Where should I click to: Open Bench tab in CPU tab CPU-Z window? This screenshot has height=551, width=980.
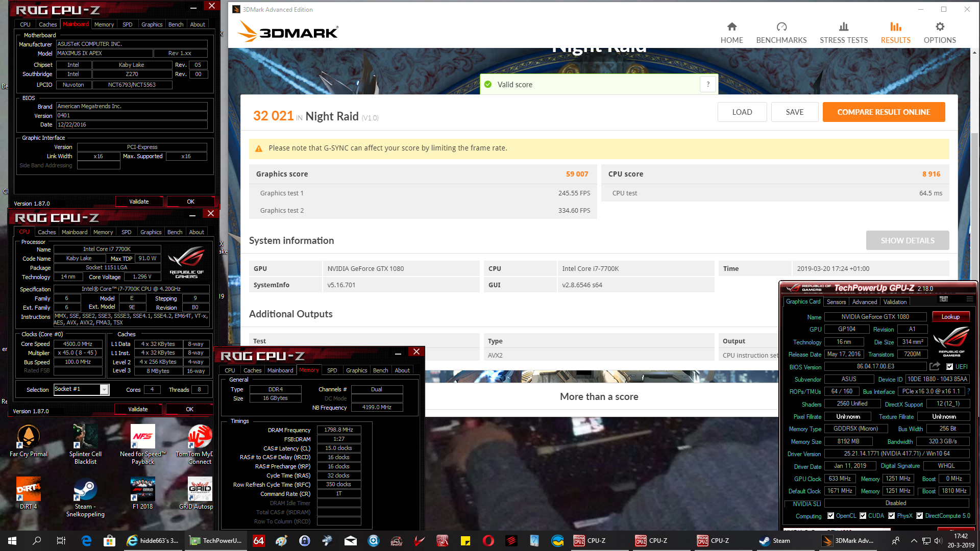[x=175, y=232]
